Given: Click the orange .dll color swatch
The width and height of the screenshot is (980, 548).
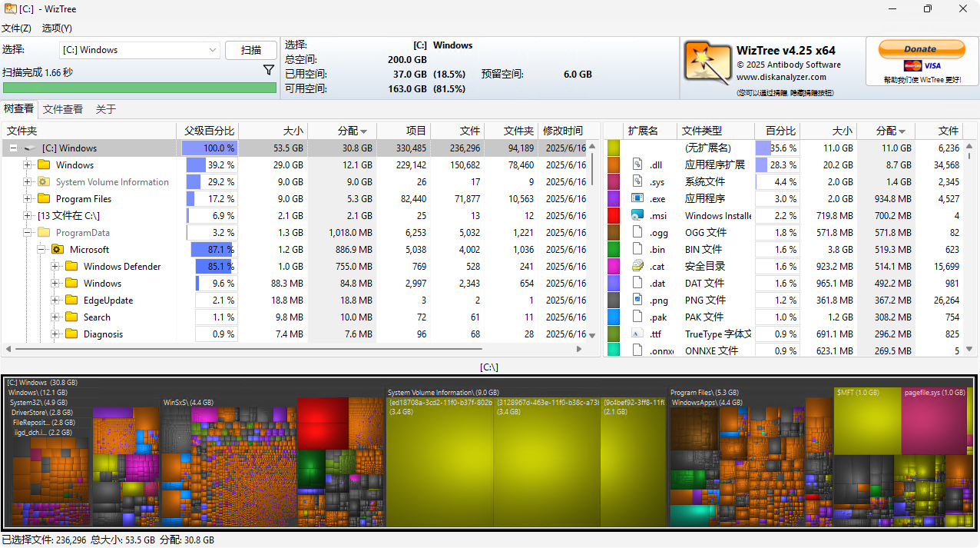Looking at the screenshot, I should (613, 165).
